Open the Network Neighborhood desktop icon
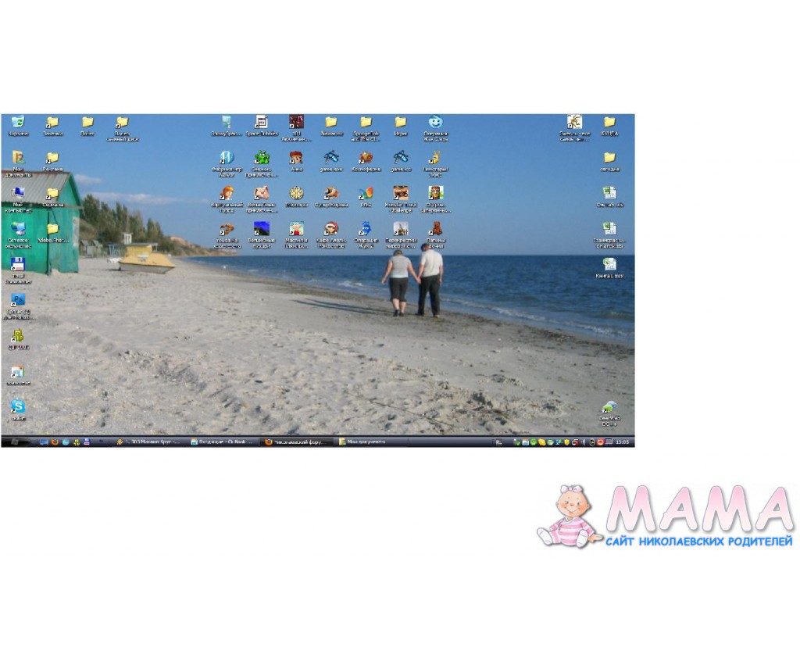Image resolution: width=800 pixels, height=672 pixels. coord(17,228)
